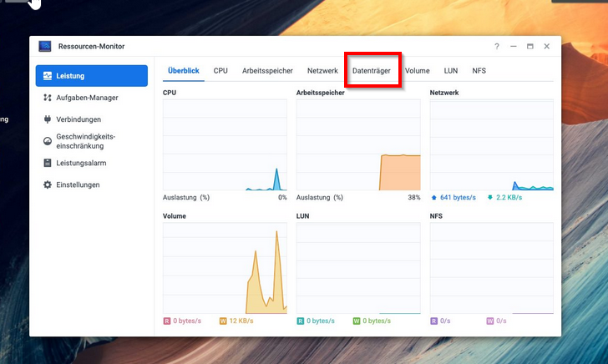
Task: Open Aufgaben-Manager in the sidebar
Action: coord(92,98)
